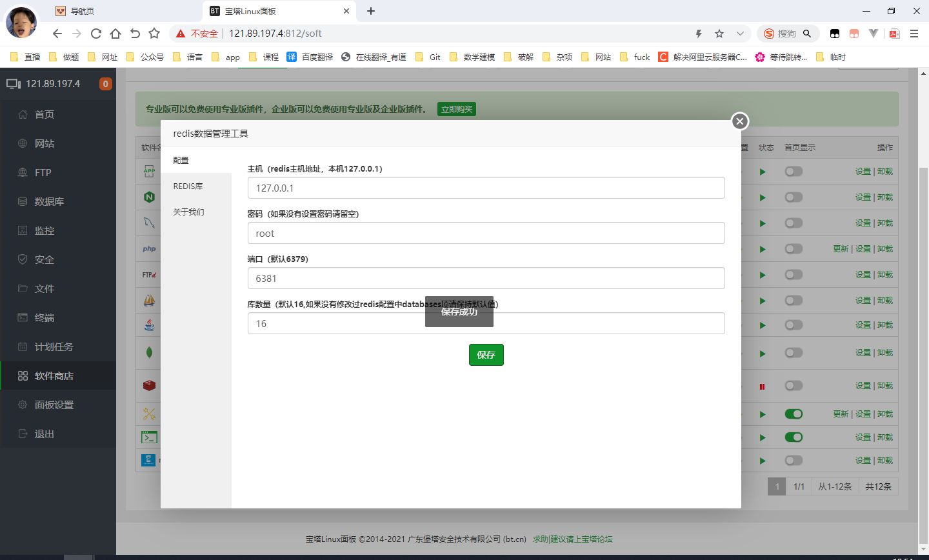
Task: Open the 数学建模 bookmark folder
Action: point(472,57)
